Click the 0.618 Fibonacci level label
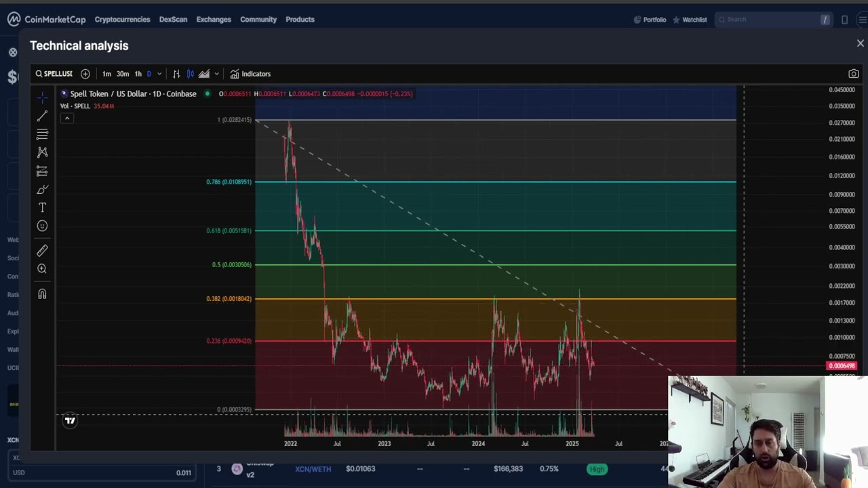This screenshot has height=488, width=868. click(229, 230)
